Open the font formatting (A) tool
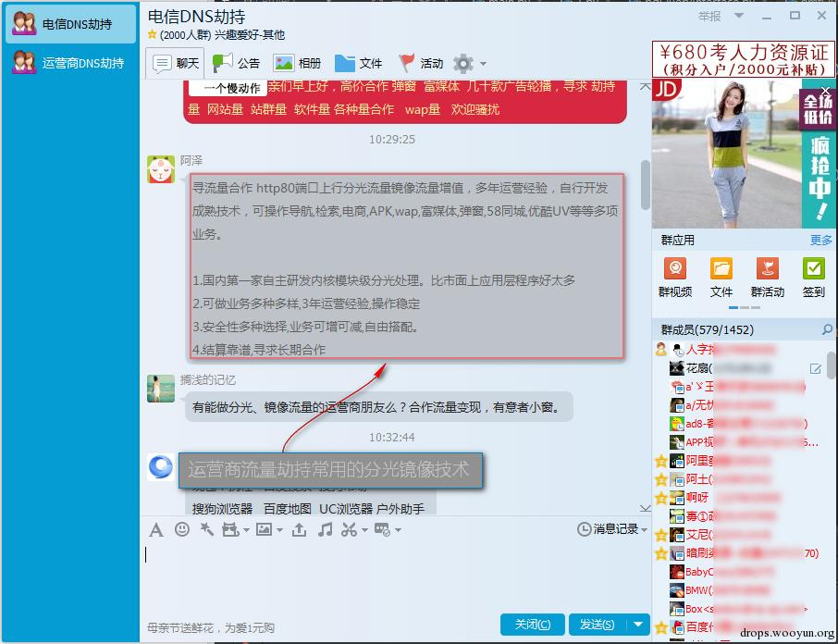 click(x=156, y=529)
